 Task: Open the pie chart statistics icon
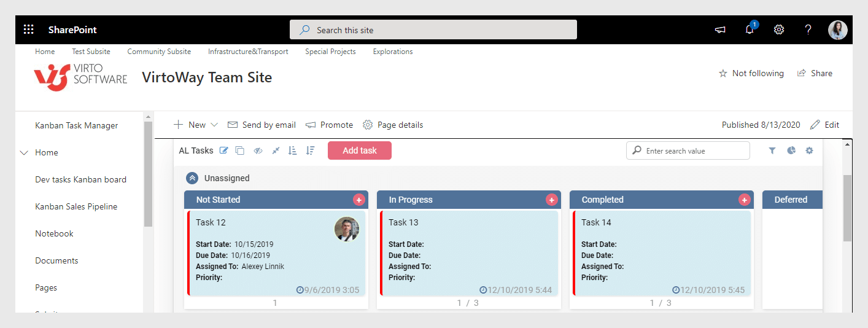[791, 150]
